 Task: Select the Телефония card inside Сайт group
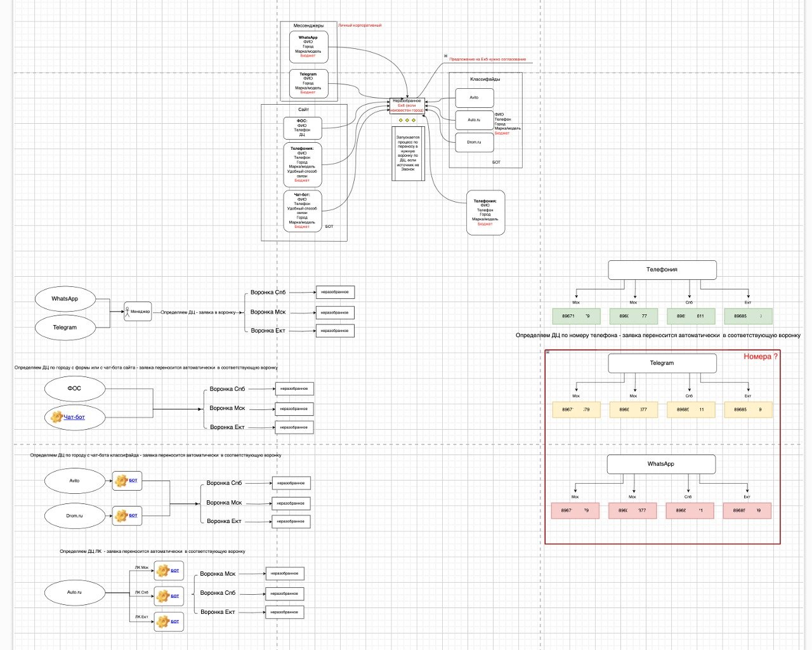[302, 164]
